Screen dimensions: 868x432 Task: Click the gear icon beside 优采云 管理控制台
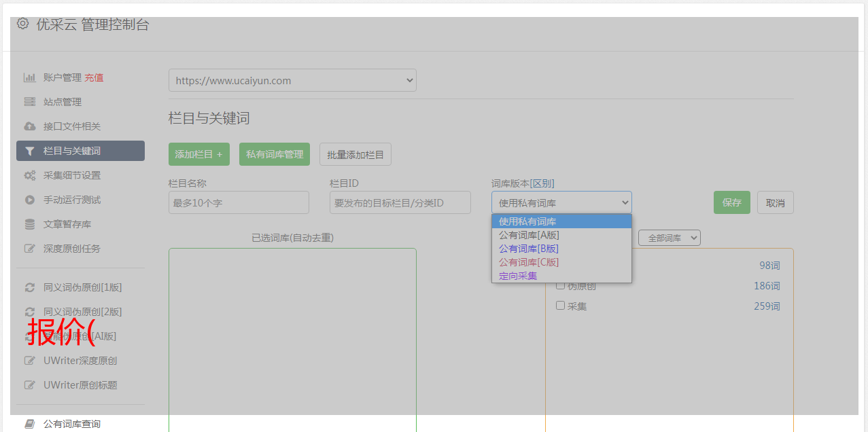click(x=22, y=24)
